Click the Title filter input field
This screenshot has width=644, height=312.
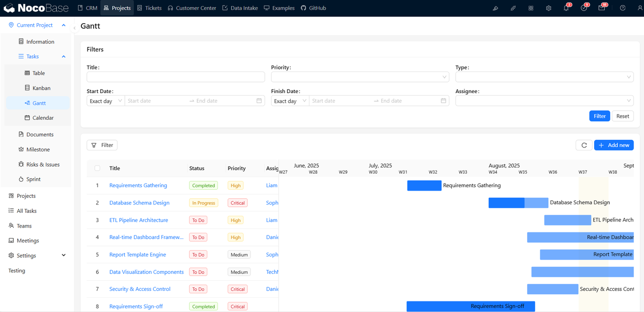pyautogui.click(x=176, y=77)
